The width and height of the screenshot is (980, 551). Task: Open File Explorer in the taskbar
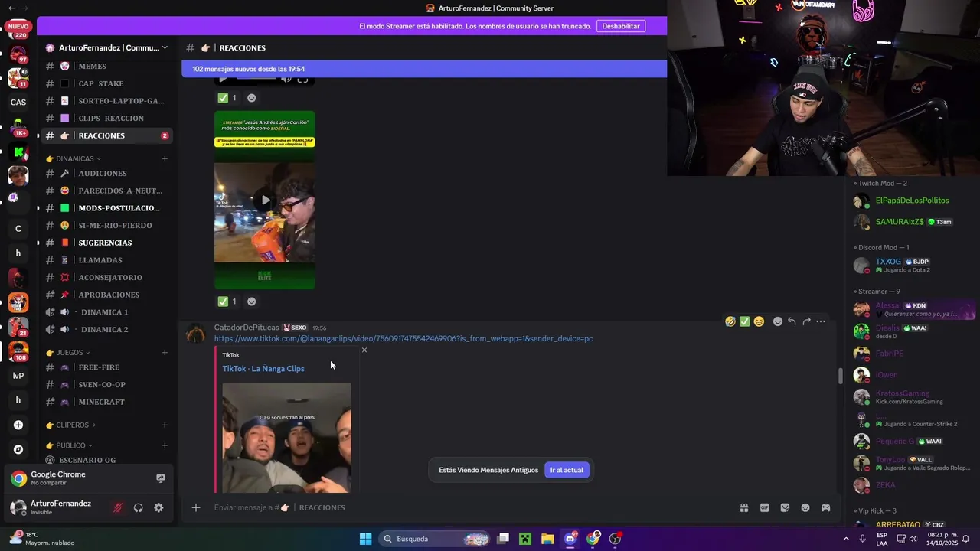[x=547, y=539]
